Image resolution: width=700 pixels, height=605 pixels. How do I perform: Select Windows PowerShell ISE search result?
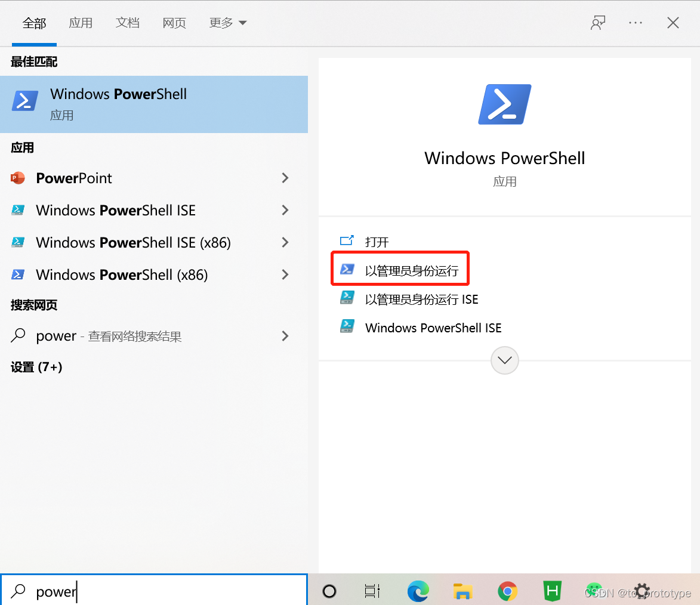pos(154,210)
